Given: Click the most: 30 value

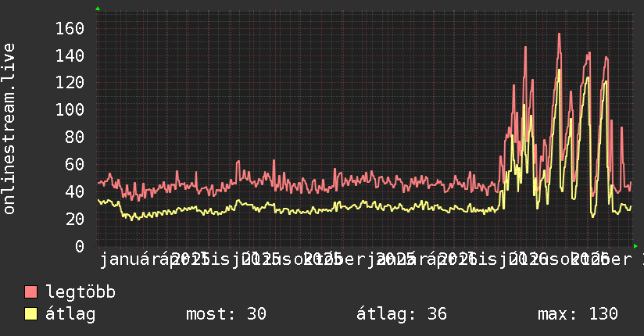Looking at the screenshot, I should (x=227, y=314).
